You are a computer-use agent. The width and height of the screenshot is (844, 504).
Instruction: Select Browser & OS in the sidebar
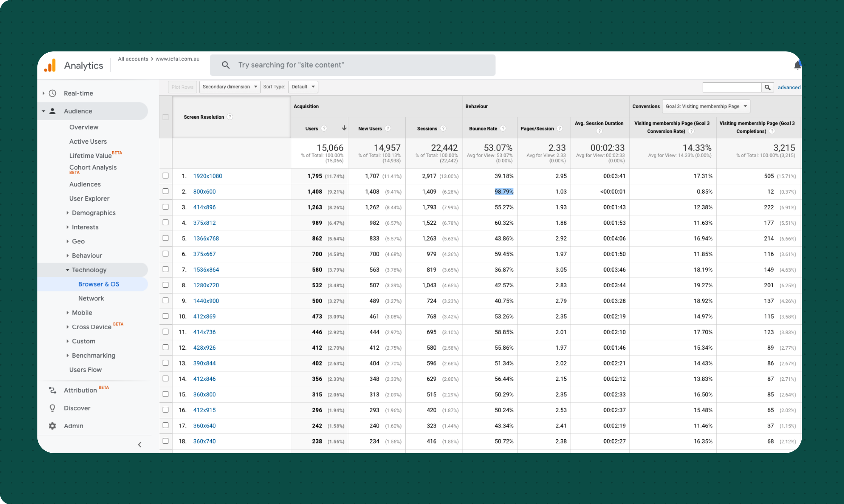[99, 284]
